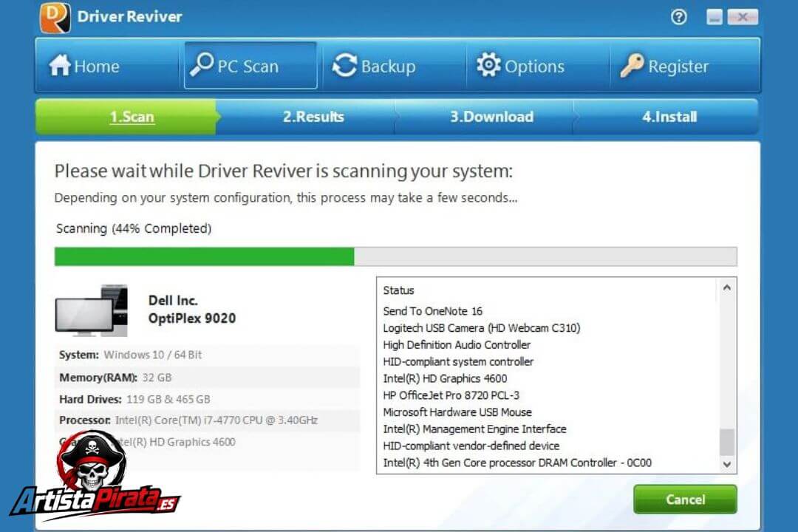The width and height of the screenshot is (798, 532).
Task: Click the Home house icon
Action: point(60,65)
